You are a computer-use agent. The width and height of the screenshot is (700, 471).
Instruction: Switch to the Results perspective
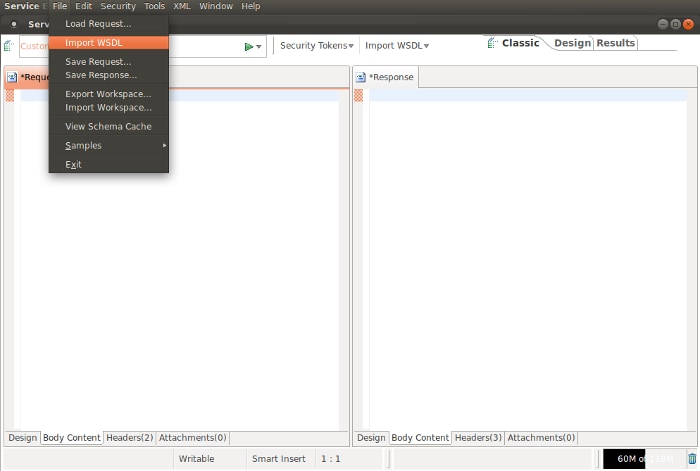(x=615, y=43)
